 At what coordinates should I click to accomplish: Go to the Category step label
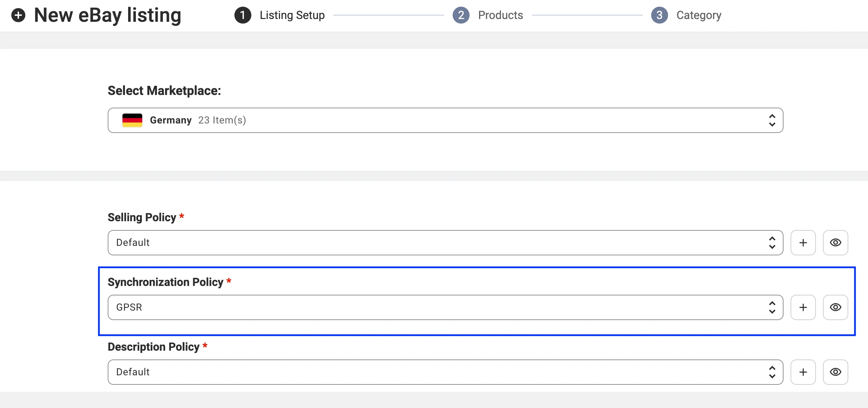pyautogui.click(x=699, y=15)
